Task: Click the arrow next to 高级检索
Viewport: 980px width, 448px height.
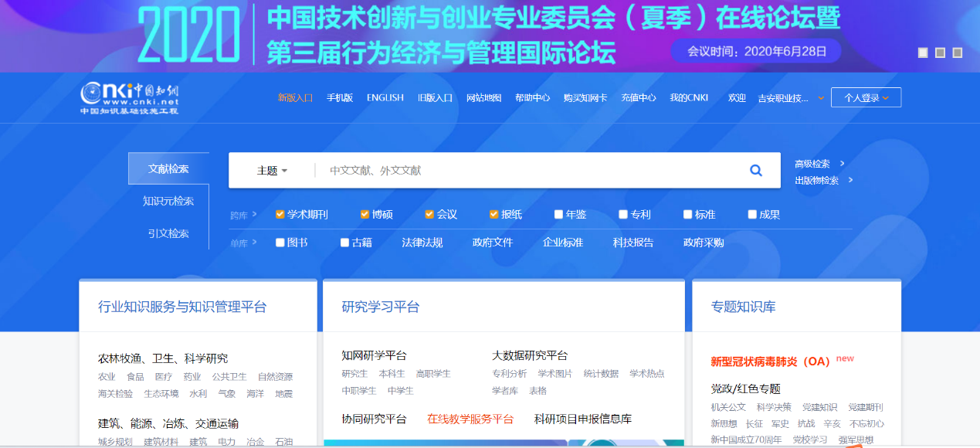Action: 843,163
